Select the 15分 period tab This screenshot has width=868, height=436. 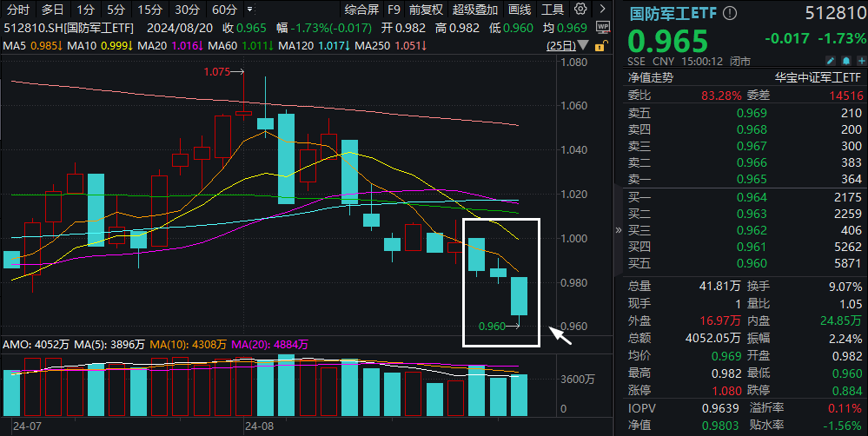coord(149,10)
